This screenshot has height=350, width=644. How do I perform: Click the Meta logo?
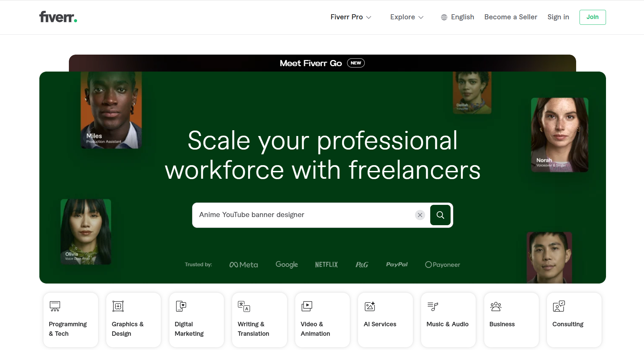[x=244, y=265]
